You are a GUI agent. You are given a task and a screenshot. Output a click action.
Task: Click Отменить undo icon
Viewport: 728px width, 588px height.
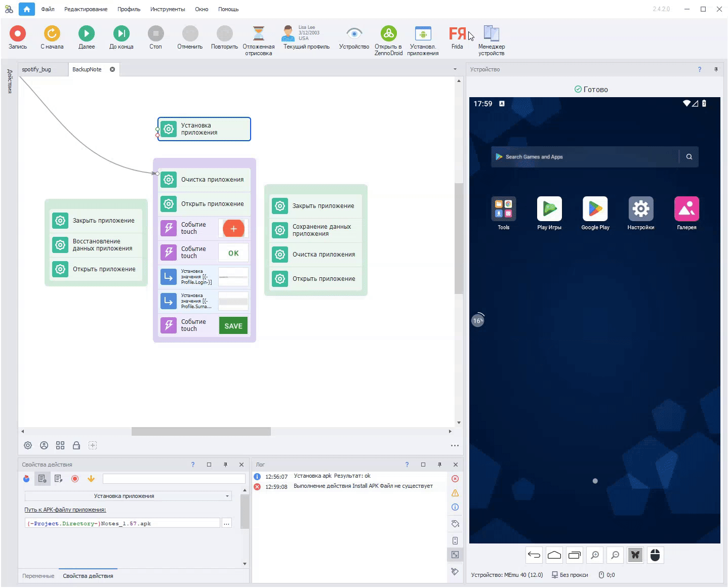(x=190, y=34)
